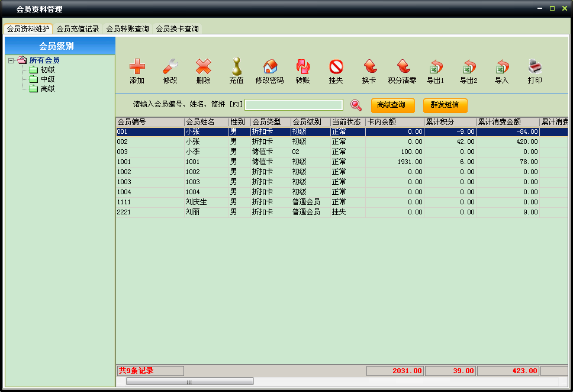This screenshot has width=573, height=392.
Task: Switch to the 会员充值记录 tab
Action: (x=78, y=28)
